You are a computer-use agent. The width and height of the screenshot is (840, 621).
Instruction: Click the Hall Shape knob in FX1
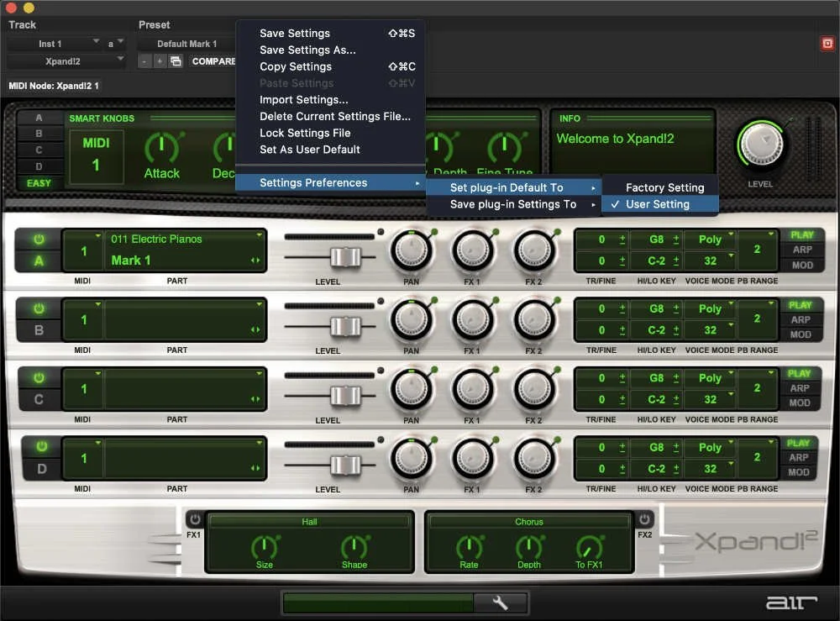pyautogui.click(x=354, y=546)
